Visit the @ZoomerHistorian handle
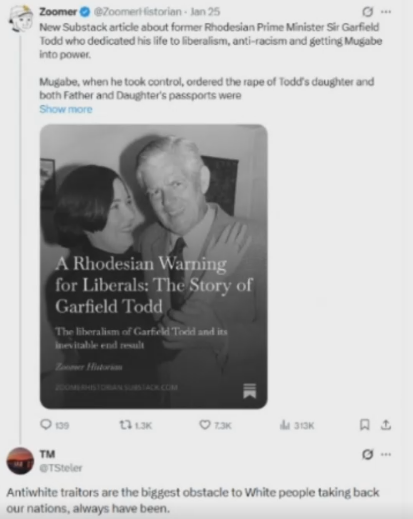This screenshot has height=519, width=413. click(x=137, y=12)
